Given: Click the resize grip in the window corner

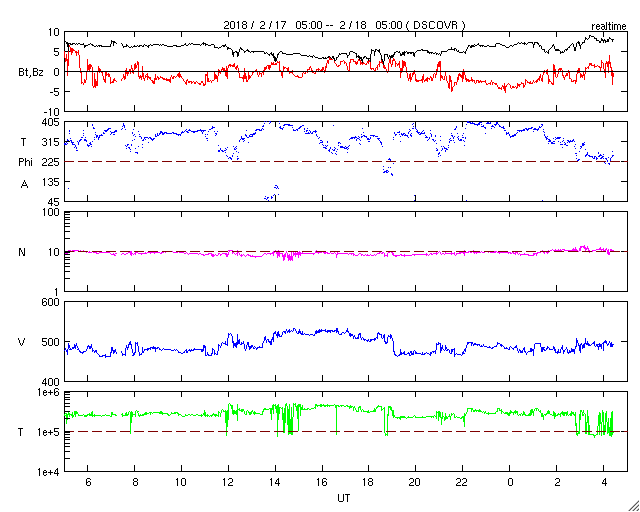Looking at the screenshot, I should click(633, 505).
